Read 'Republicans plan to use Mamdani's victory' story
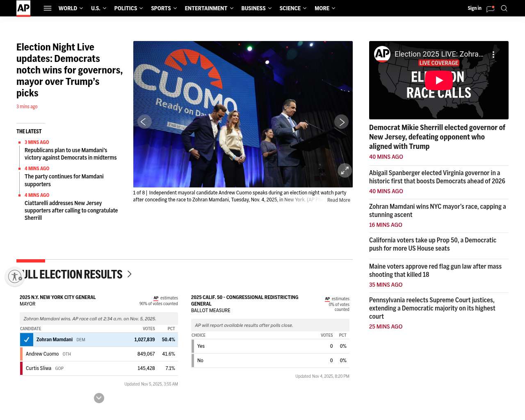Image resolution: width=525 pixels, height=420 pixels. click(x=71, y=154)
